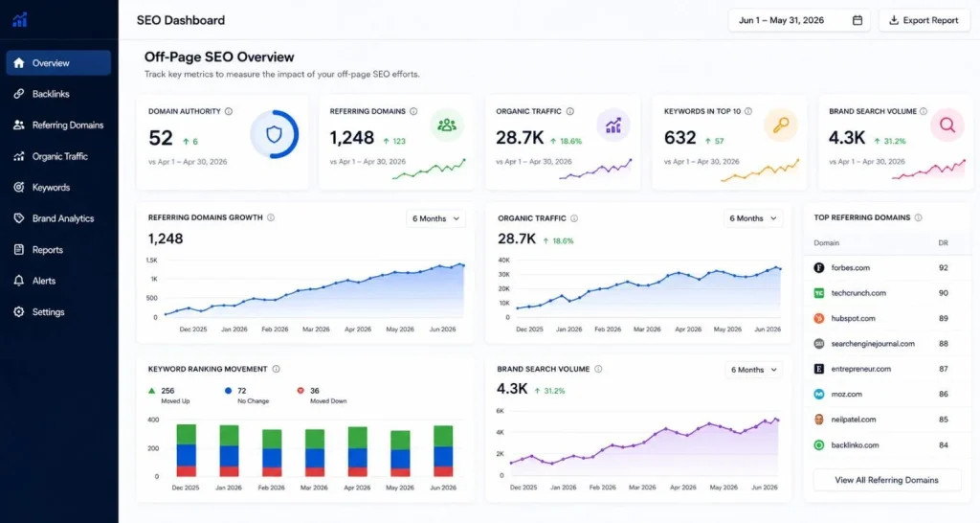This screenshot has height=523, width=980.
Task: Open 6 Months dropdown on Referring Domains Growth
Action: [x=435, y=218]
